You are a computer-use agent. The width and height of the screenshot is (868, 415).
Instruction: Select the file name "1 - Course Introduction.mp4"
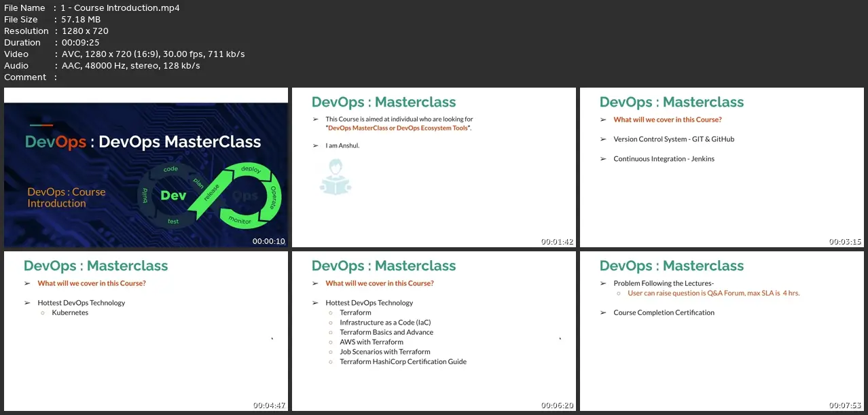pyautogui.click(x=120, y=8)
